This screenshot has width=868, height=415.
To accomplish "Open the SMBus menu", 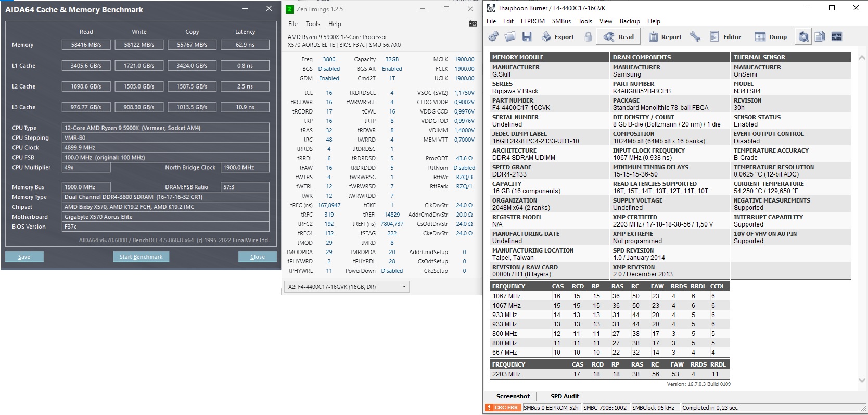I will pyautogui.click(x=561, y=21).
